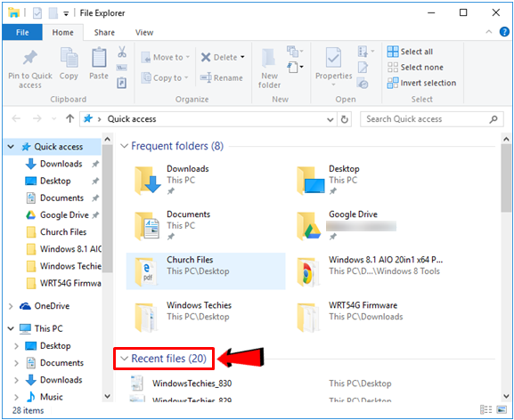Switch to the View tab
The width and height of the screenshot is (514, 420).
(144, 32)
